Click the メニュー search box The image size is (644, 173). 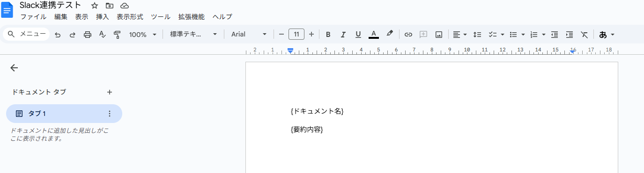point(26,34)
